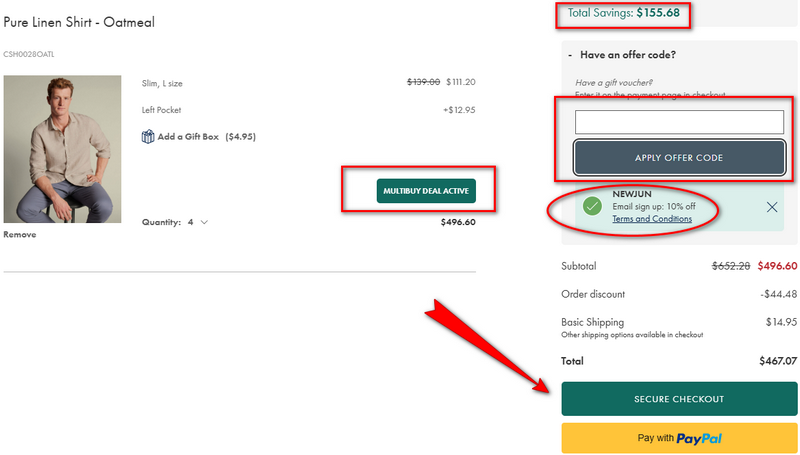Click the quantity value 4
Screen dimensions: 800x455
point(190,222)
